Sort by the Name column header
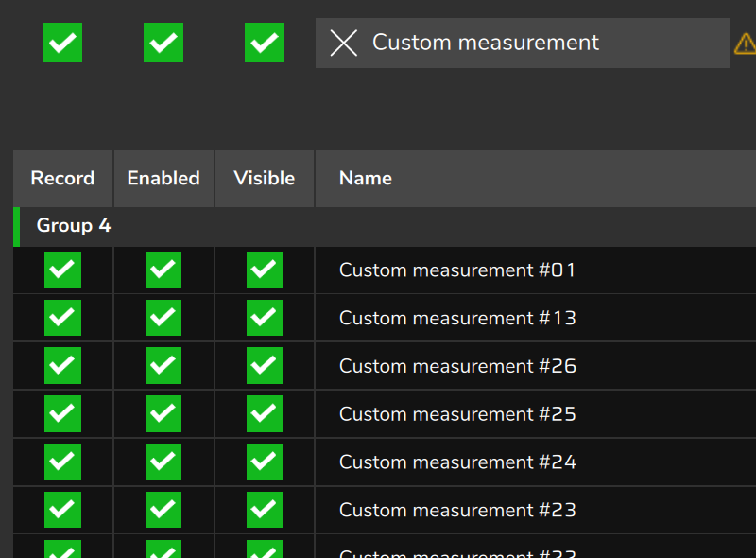This screenshot has width=756, height=558. (535, 179)
